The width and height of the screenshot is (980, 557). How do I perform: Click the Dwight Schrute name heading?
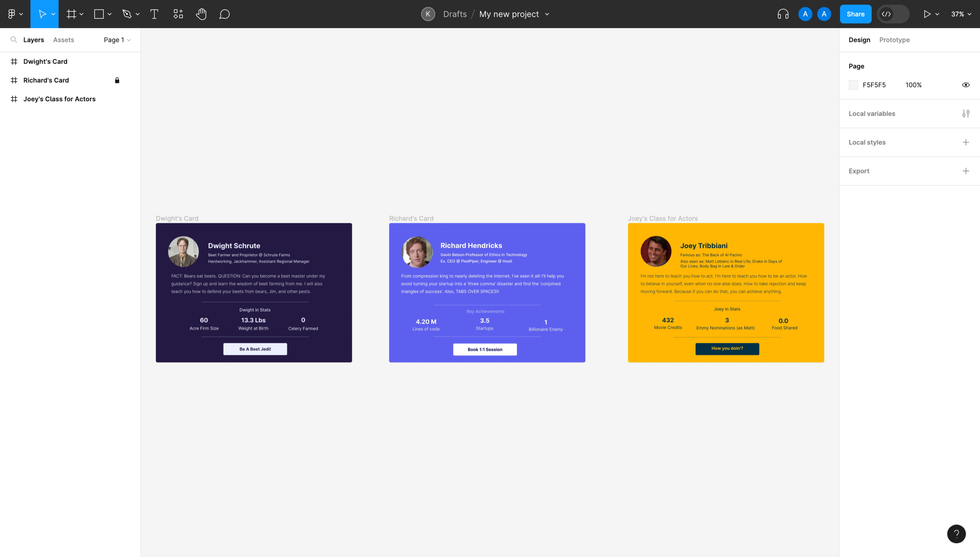234,246
